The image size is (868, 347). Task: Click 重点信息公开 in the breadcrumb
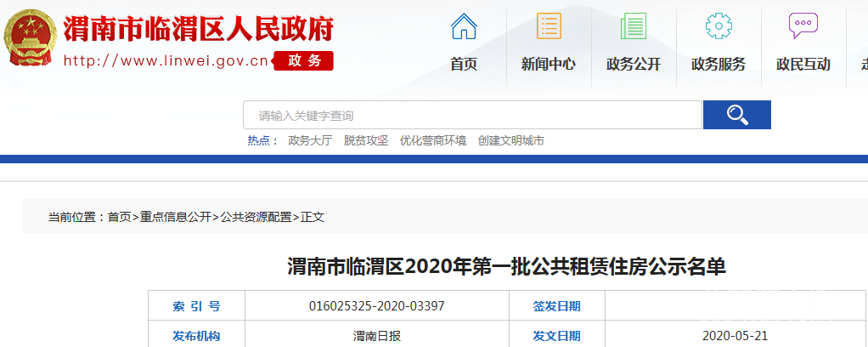point(176,217)
